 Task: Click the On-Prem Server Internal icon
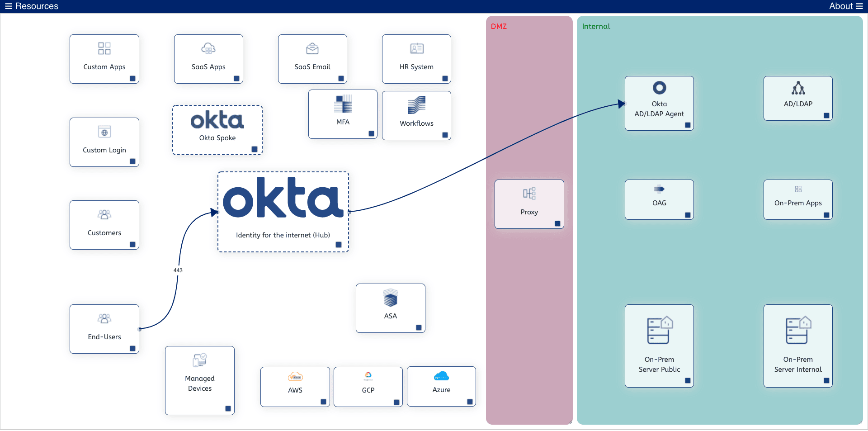point(798,330)
